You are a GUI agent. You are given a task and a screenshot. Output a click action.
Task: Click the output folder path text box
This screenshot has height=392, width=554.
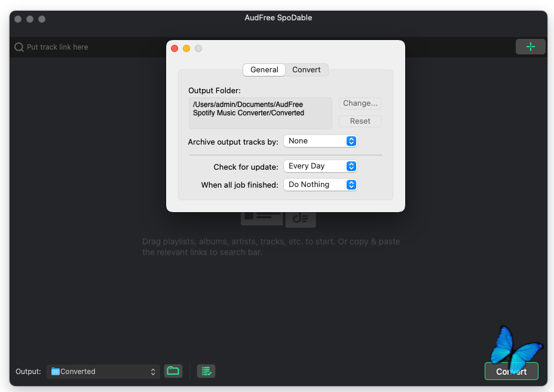click(x=261, y=113)
